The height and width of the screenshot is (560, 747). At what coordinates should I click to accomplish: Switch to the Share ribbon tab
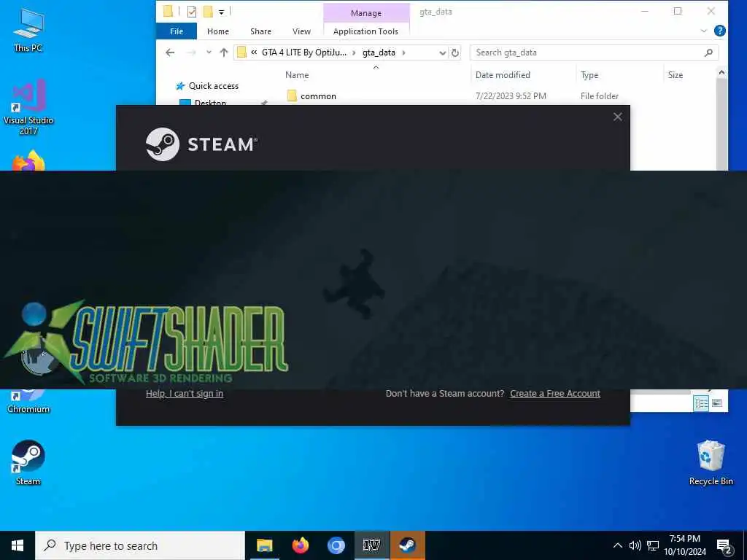click(x=260, y=31)
